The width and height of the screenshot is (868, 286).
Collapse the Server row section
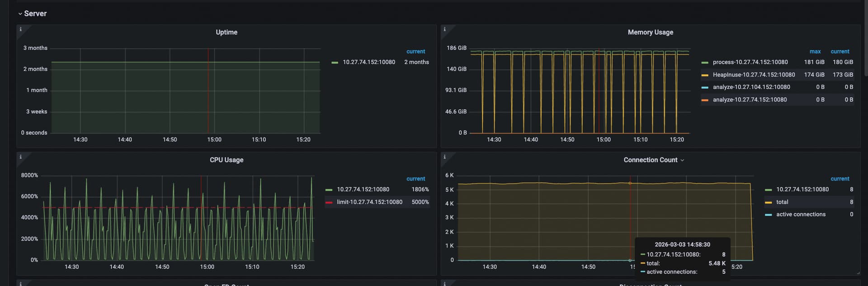20,14
